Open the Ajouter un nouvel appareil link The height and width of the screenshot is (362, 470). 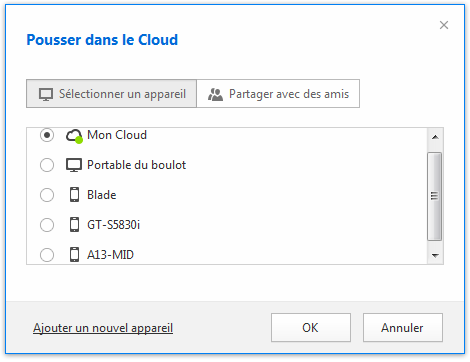[x=103, y=328]
